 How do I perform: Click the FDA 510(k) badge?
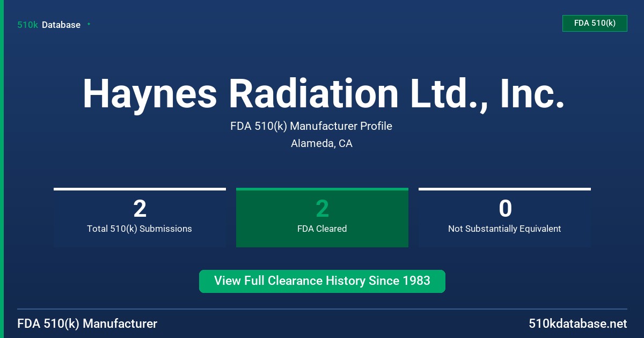[595, 23]
